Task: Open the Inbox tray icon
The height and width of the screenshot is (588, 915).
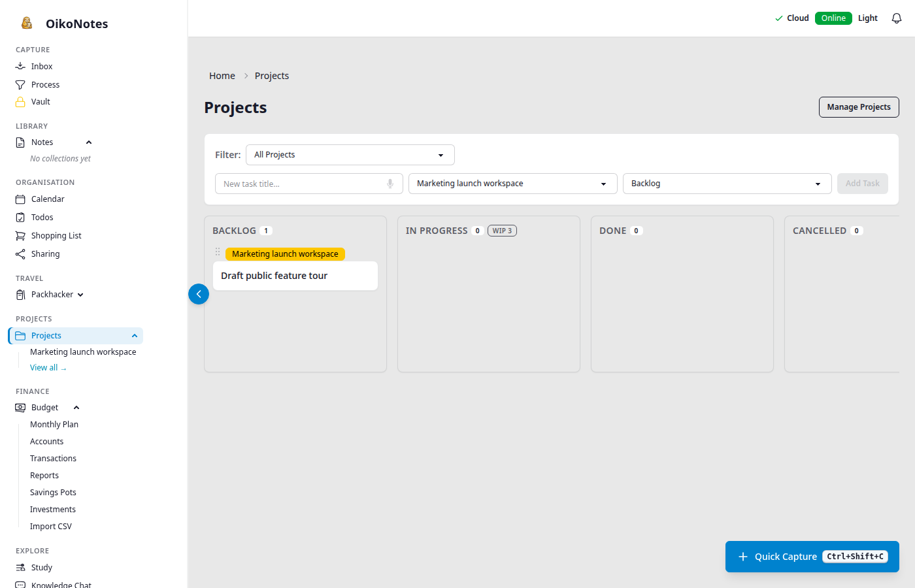Action: point(20,66)
